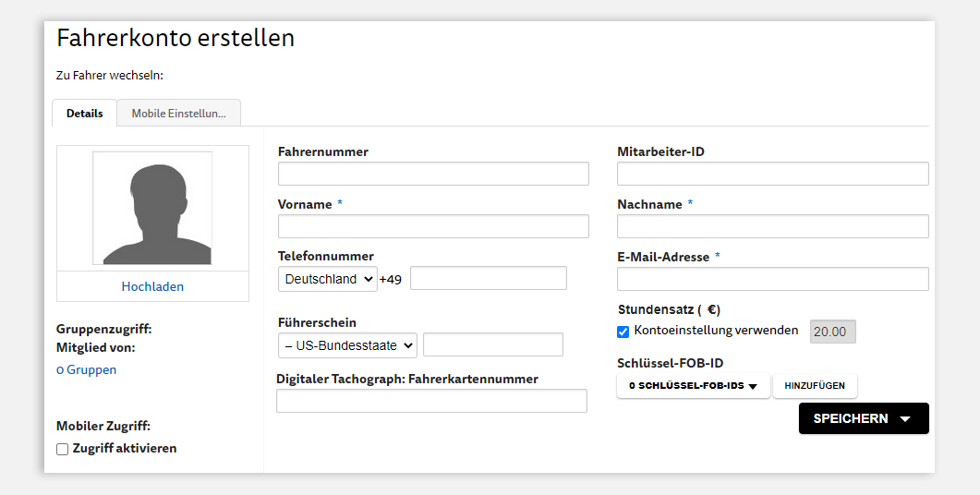
Task: Click the Führerschein number input field
Action: tap(493, 344)
